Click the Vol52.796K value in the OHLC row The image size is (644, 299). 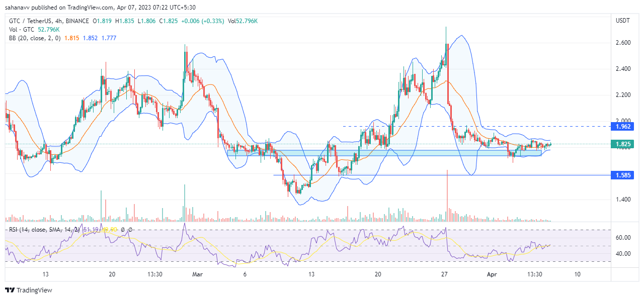(243, 21)
